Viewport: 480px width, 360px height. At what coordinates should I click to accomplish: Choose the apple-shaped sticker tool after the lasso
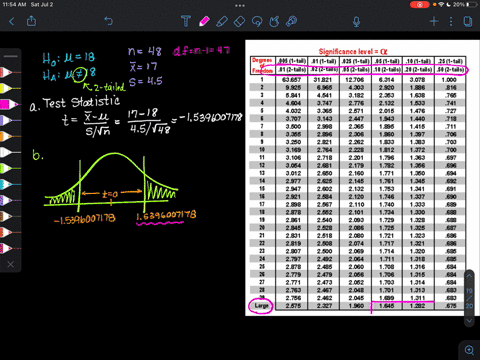point(274,22)
